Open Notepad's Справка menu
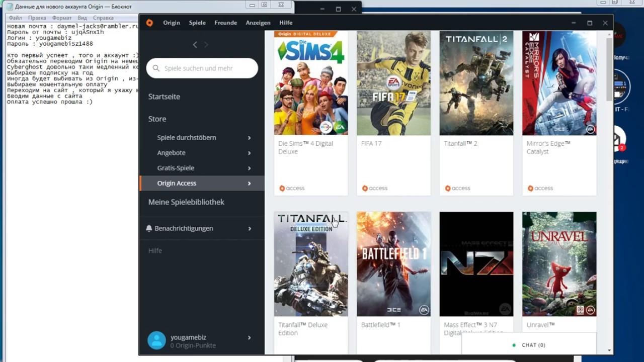 coord(103,18)
